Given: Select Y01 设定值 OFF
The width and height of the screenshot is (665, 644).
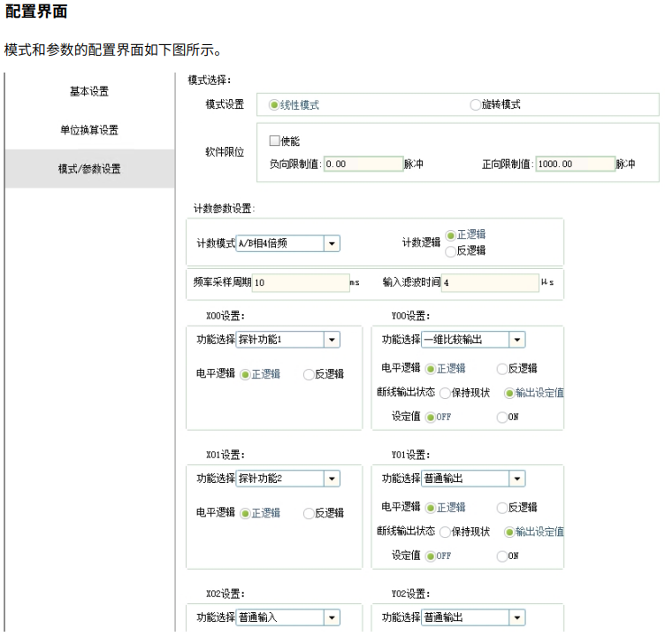Looking at the screenshot, I should (431, 556).
